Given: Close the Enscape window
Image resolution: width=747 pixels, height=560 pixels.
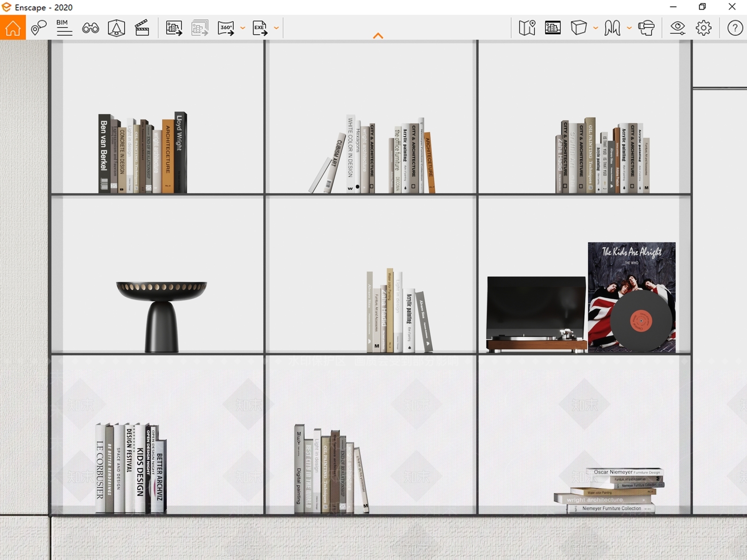Looking at the screenshot, I should pos(732,7).
